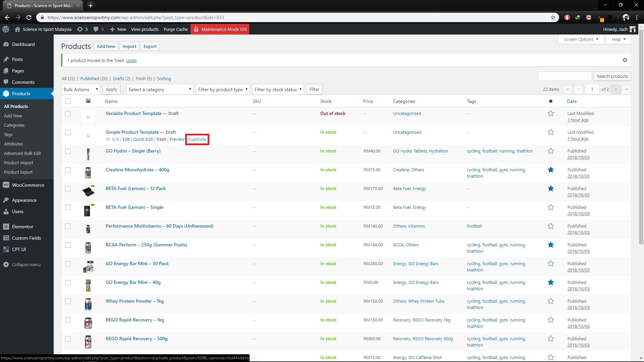Unfeature Creatine Monohydrate – 400g star
Viewport: 644px width, 362px height.
click(x=551, y=170)
